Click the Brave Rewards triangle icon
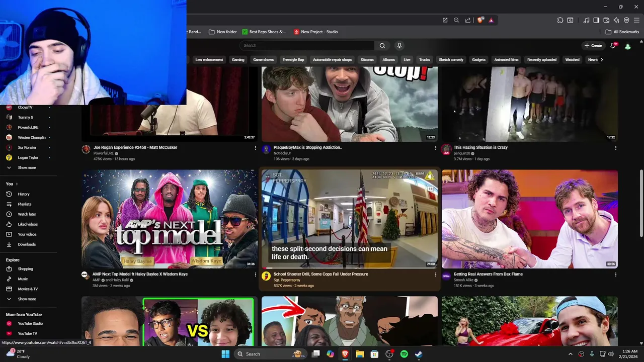This screenshot has width=644, height=362. [491, 20]
